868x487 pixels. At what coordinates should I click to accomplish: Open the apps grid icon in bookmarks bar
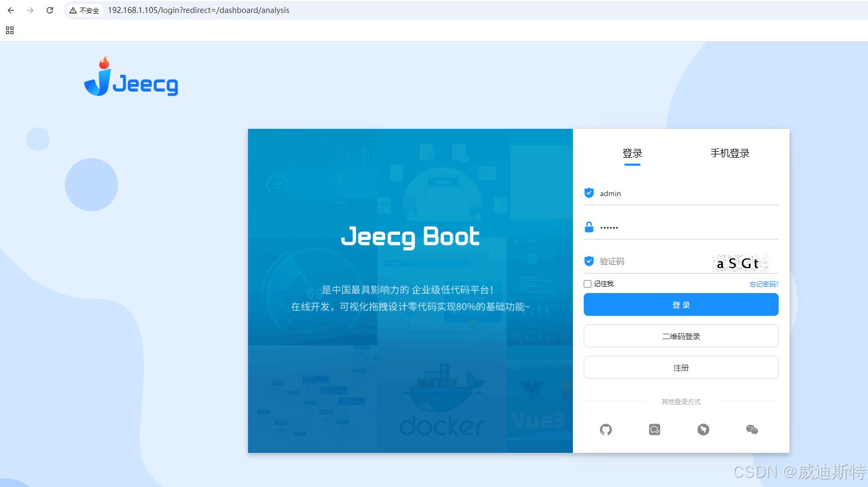pos(10,30)
